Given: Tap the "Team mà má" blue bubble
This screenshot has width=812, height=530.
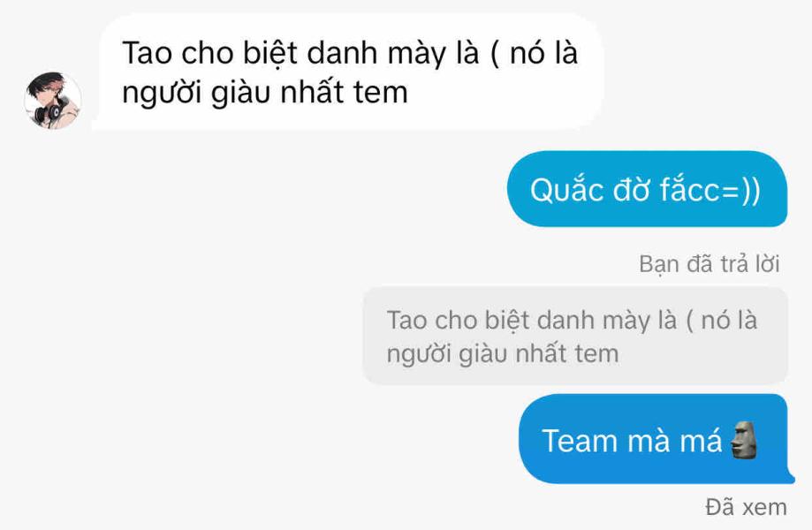Looking at the screenshot, I should 656,439.
